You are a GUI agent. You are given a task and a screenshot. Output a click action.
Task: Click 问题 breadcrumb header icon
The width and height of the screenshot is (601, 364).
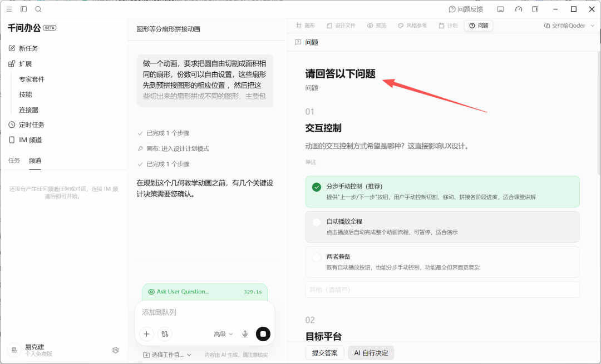coord(298,42)
